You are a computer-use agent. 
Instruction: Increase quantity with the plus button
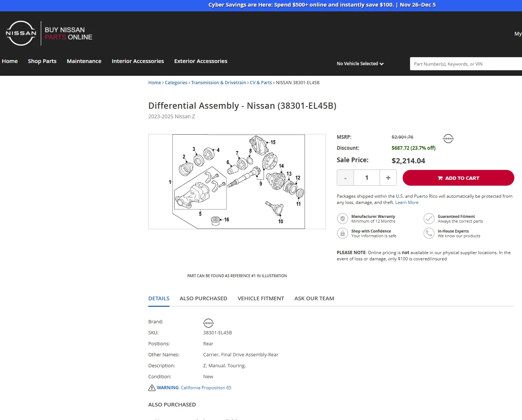pos(388,178)
